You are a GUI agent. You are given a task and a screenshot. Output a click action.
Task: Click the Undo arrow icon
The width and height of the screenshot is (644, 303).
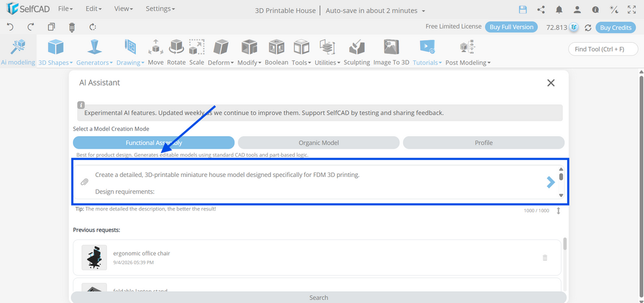tap(10, 27)
